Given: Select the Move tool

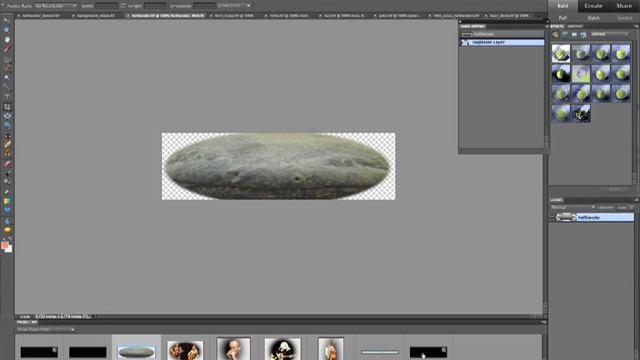Looking at the screenshot, I should click(x=7, y=19).
